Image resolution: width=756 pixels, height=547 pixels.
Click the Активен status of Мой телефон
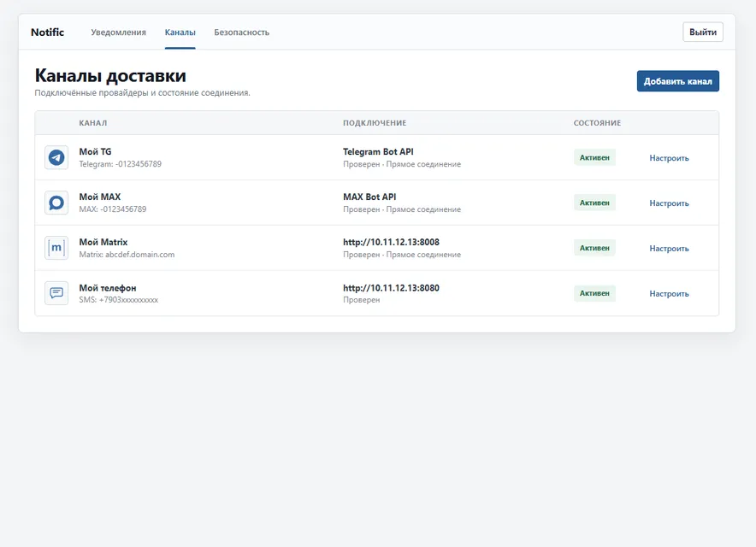pos(594,293)
